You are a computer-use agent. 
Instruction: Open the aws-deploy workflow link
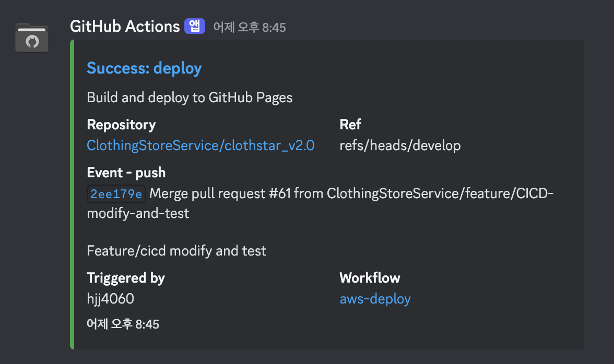(x=375, y=299)
